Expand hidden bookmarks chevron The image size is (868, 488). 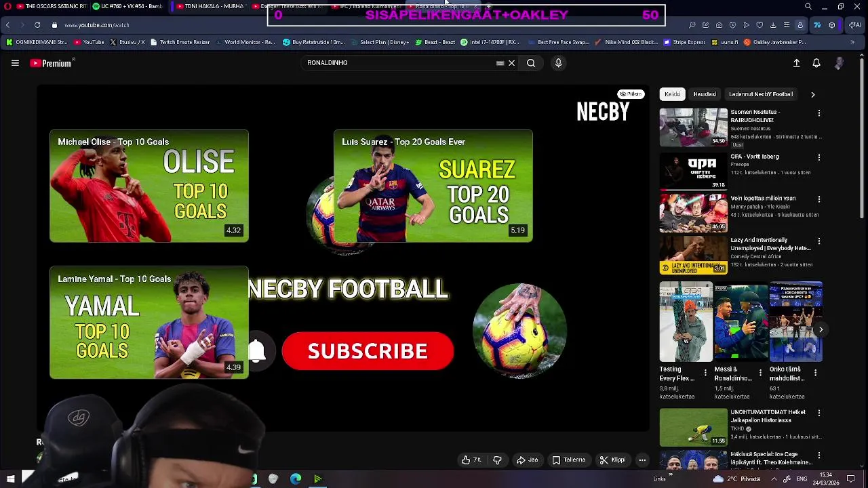(852, 42)
